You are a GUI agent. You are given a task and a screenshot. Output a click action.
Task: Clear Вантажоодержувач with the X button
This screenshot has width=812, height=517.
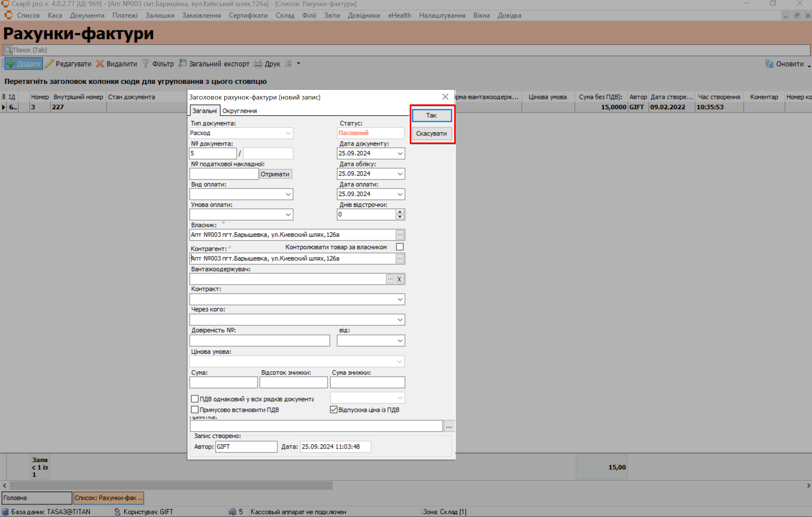pos(399,279)
